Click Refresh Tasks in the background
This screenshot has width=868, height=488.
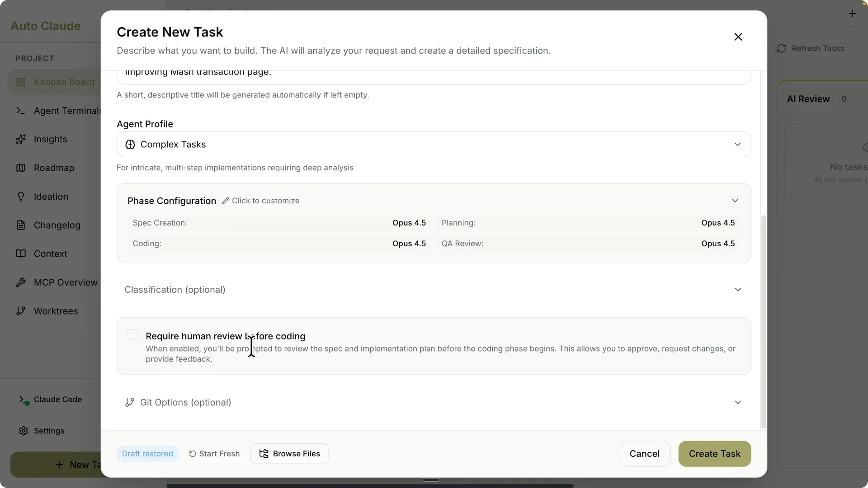(x=811, y=48)
